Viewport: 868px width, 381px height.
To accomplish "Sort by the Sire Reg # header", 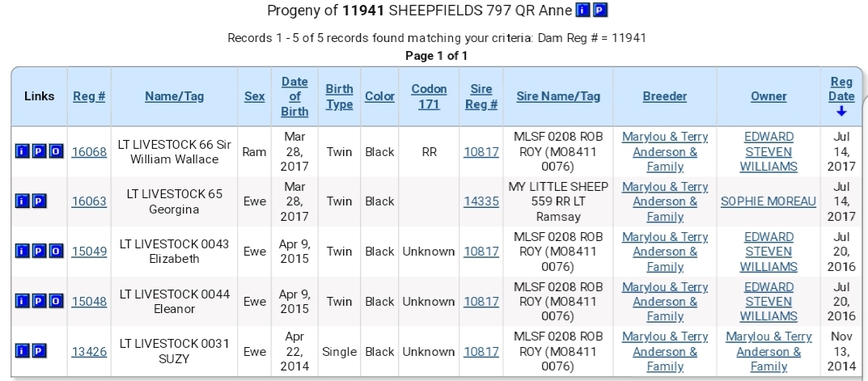I will coord(481,96).
